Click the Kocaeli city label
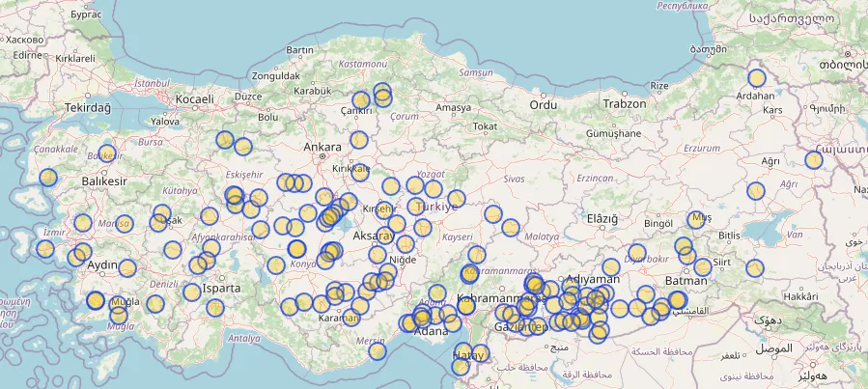This screenshot has width=868, height=389. point(194,99)
